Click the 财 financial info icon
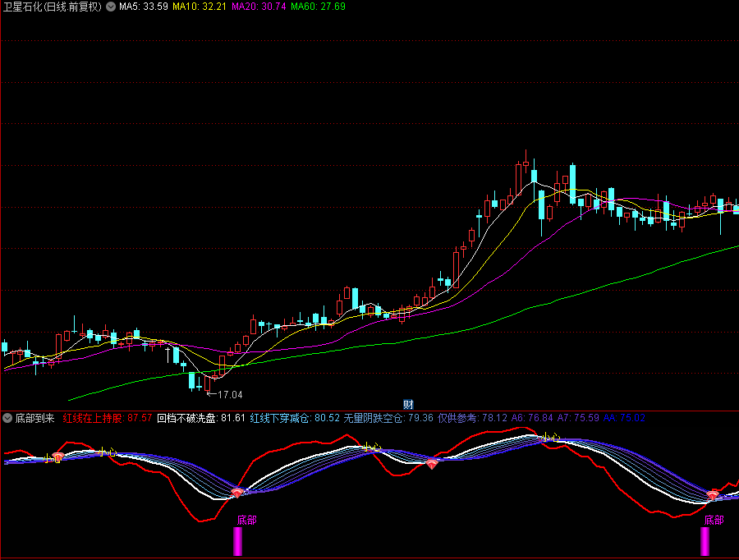Screen dimensions: 739x560 [408, 405]
